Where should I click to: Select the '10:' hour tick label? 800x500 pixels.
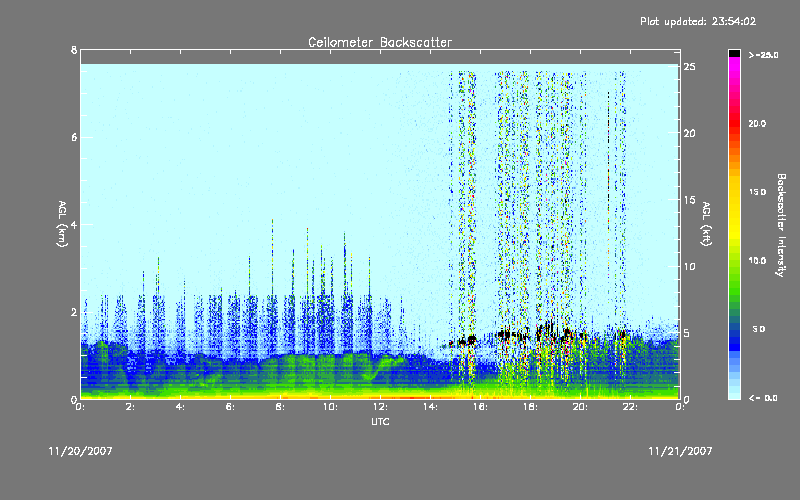[330, 407]
